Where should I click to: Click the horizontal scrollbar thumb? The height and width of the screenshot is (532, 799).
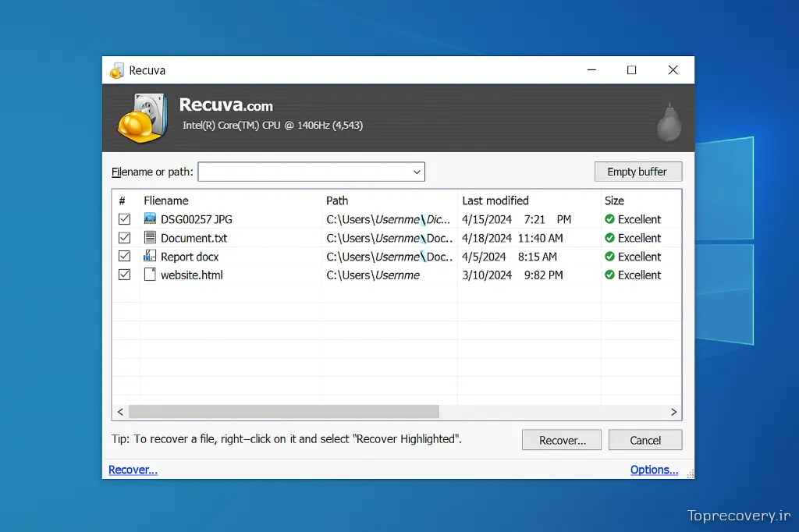(284, 411)
